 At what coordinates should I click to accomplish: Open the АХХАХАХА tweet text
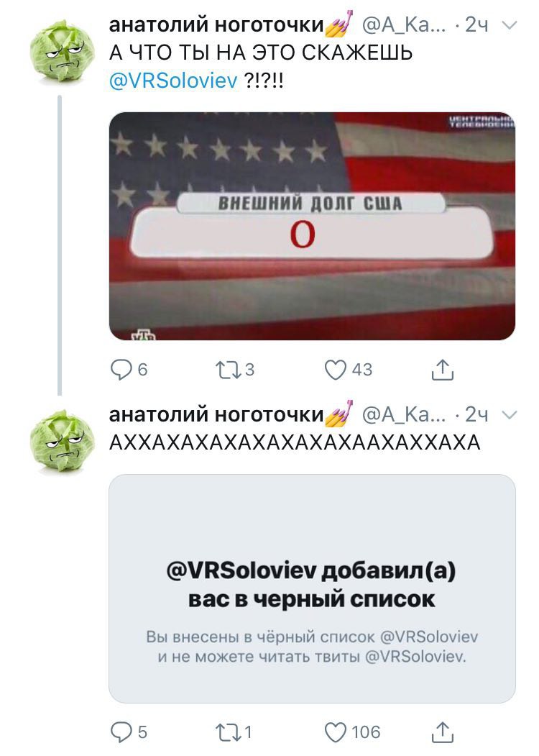[295, 442]
